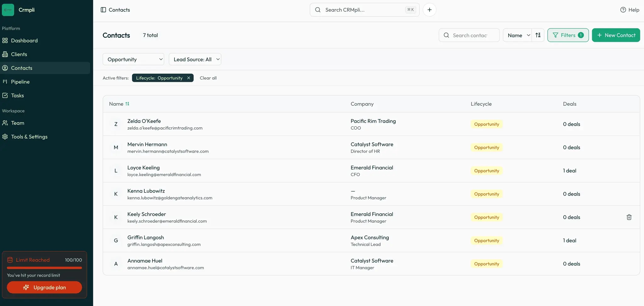Click '1 deal' on Griffin Langosh row
The height and width of the screenshot is (306, 644).
569,241
